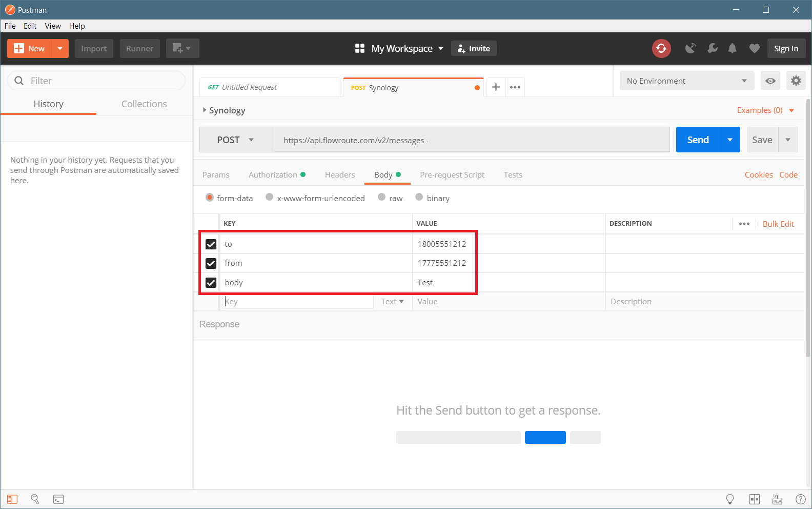Open the POST method dropdown
Viewport: 812px width, 509px height.
(236, 140)
